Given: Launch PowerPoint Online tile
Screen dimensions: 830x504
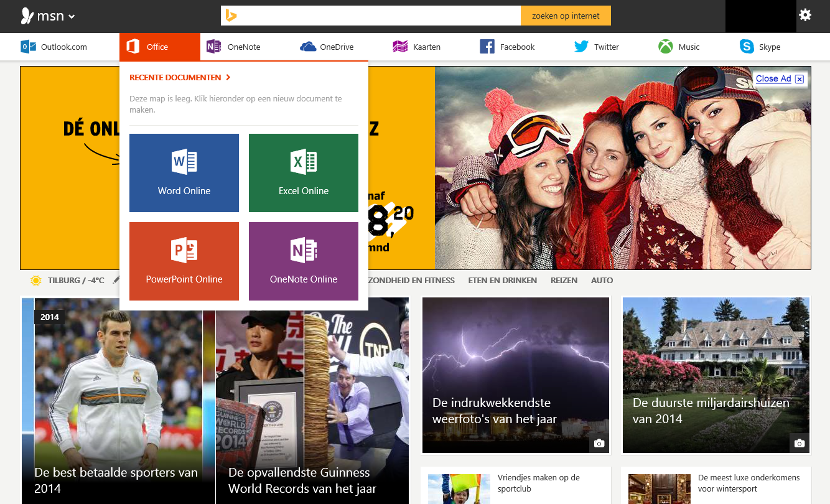Looking at the screenshot, I should (184, 261).
